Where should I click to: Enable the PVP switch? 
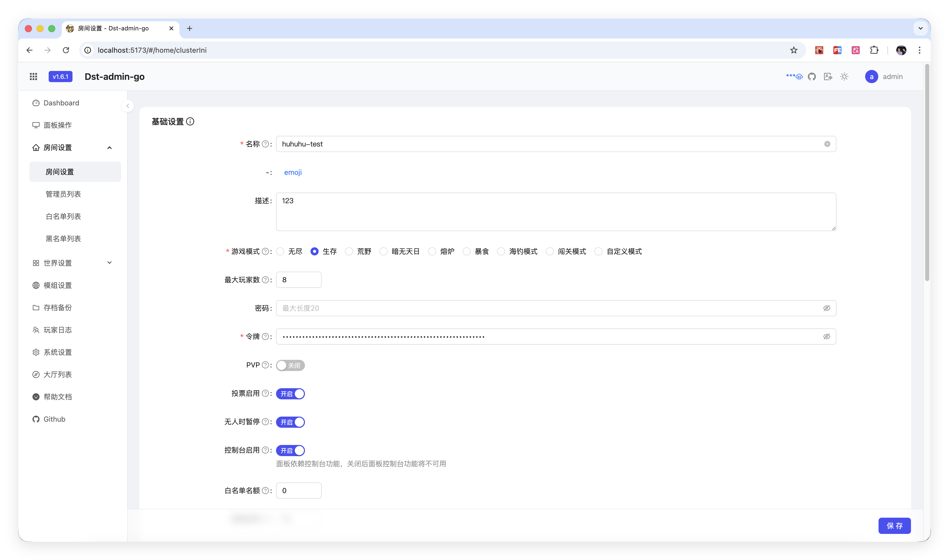290,365
